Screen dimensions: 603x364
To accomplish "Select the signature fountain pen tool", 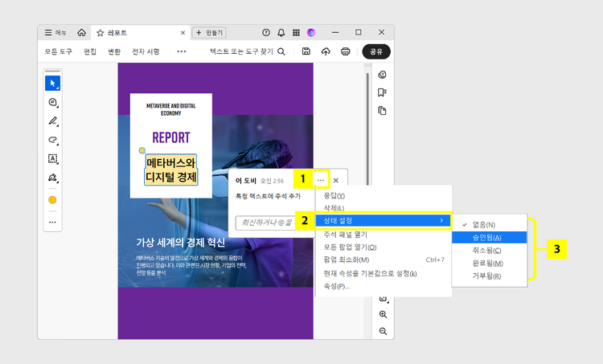I will (x=53, y=178).
